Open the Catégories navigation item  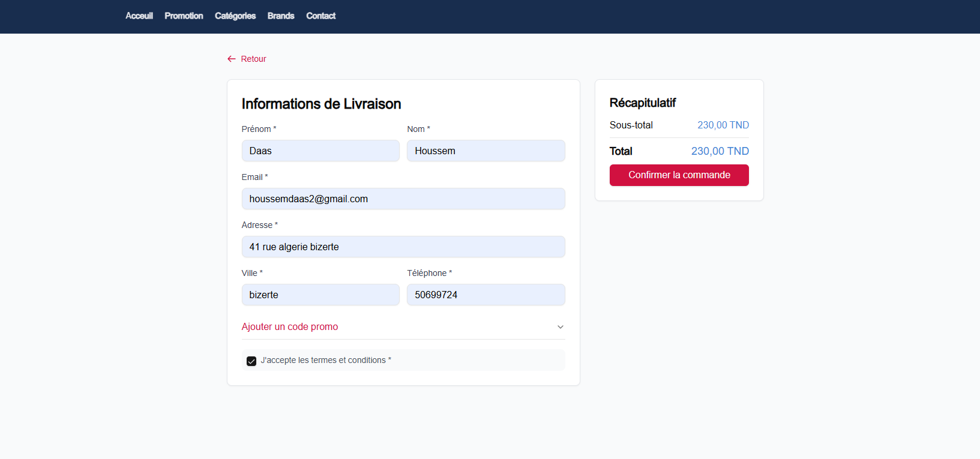tap(235, 16)
